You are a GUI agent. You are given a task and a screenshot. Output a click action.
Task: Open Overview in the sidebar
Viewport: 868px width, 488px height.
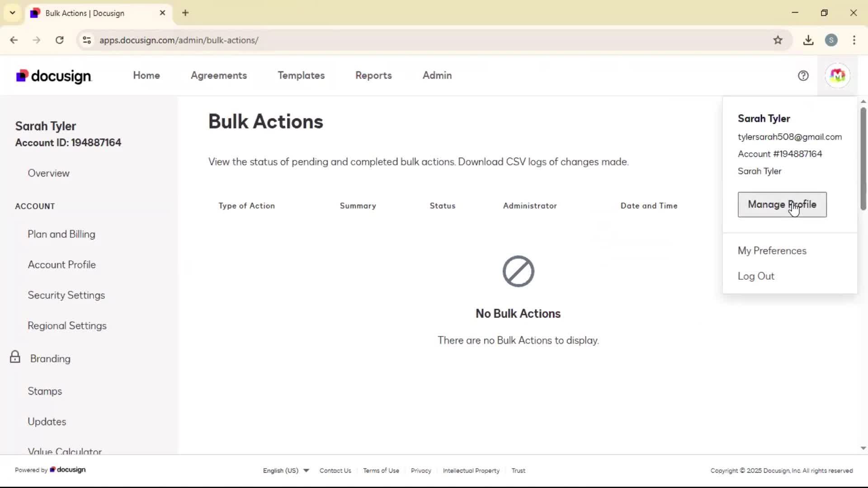(x=48, y=173)
